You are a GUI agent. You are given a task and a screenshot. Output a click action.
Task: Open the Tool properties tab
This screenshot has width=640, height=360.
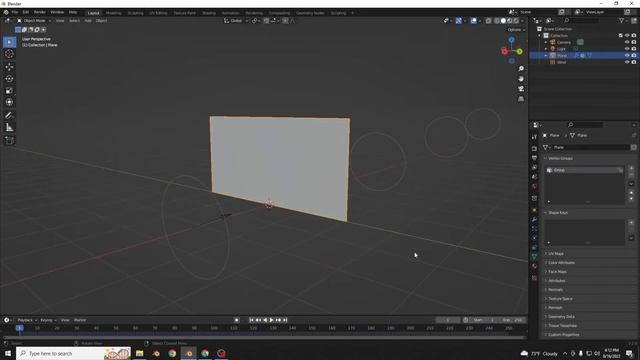(534, 137)
